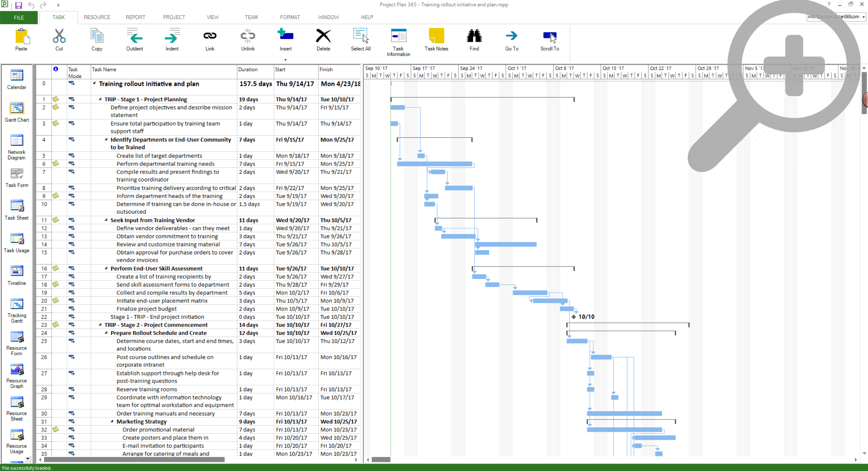Screen dimensions: 868x471
Task: Delete the task with X icon
Action: pos(323,36)
